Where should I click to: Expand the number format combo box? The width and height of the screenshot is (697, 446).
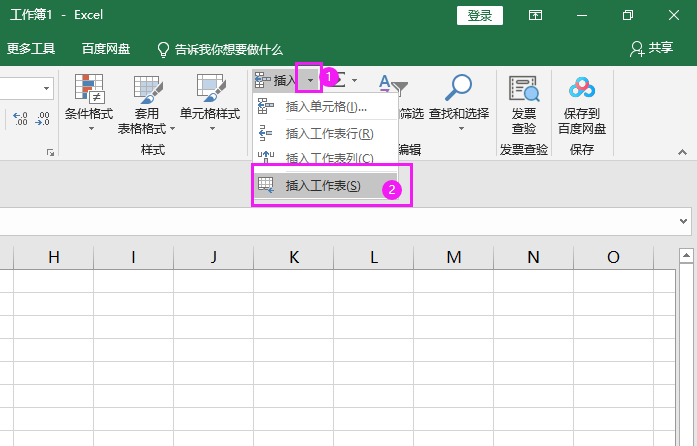(x=46, y=88)
